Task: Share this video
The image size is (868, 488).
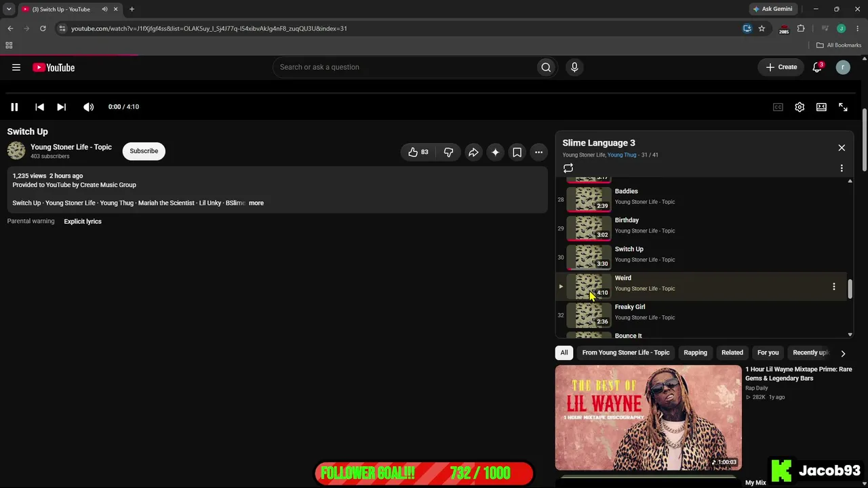Action: point(473,152)
